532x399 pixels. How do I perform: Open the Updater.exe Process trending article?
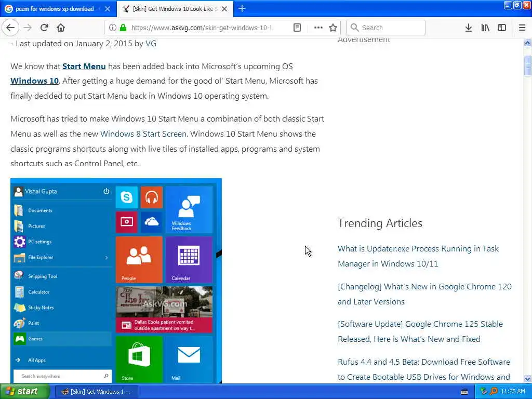[x=418, y=256]
